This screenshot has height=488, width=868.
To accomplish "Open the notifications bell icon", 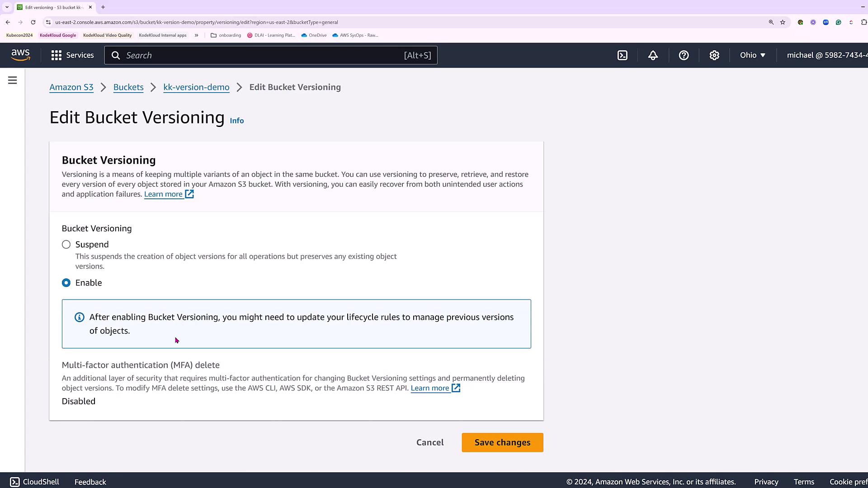I will (x=653, y=55).
